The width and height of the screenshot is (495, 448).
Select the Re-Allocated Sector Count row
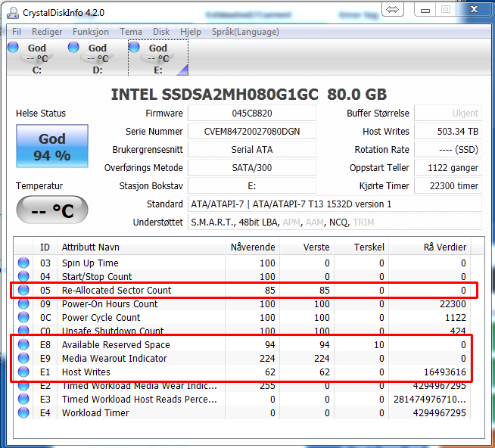(242, 290)
